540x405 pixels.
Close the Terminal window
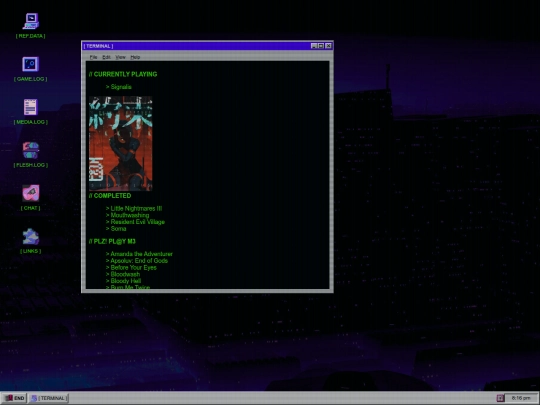point(328,46)
